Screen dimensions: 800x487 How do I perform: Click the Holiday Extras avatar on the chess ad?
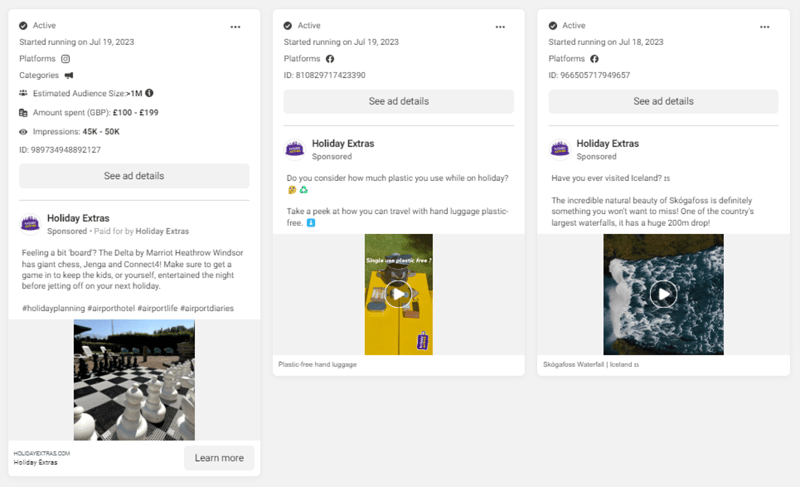(x=30, y=224)
